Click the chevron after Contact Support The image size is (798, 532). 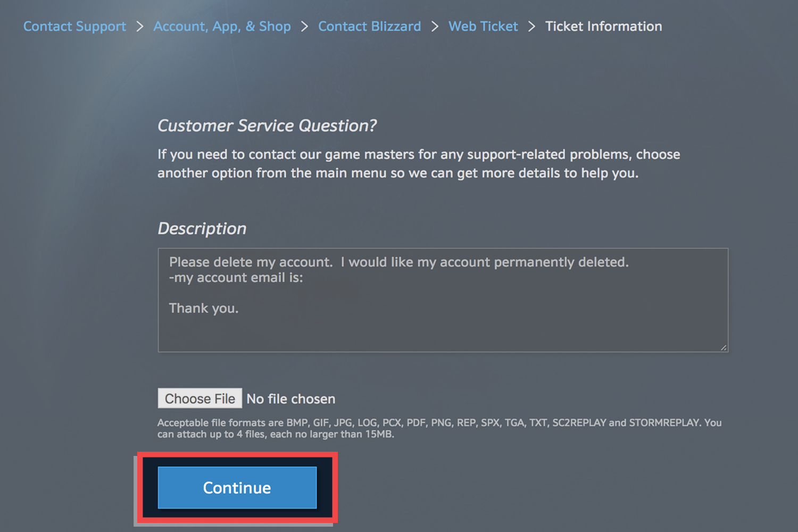tap(139, 26)
